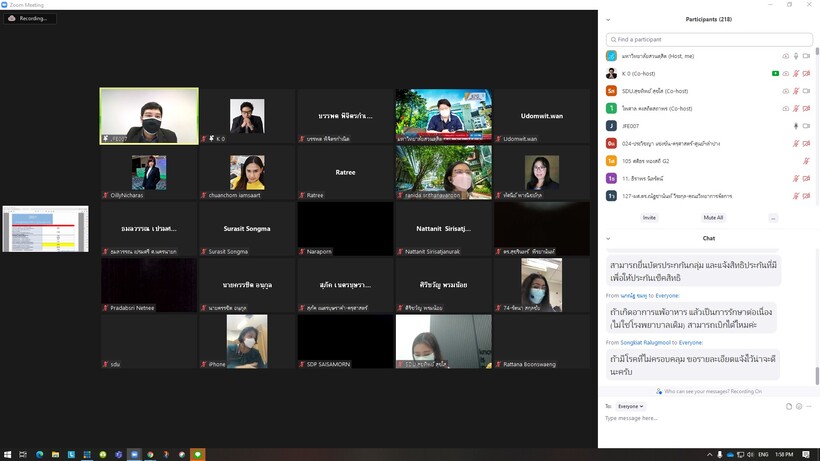Click the microphone icon beside JFE007 in participants

pos(796,126)
